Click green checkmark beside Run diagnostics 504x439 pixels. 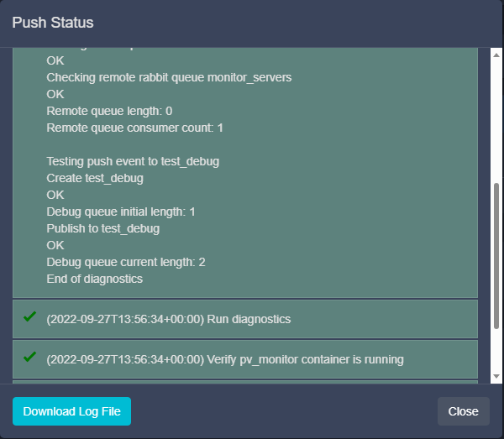(x=30, y=317)
